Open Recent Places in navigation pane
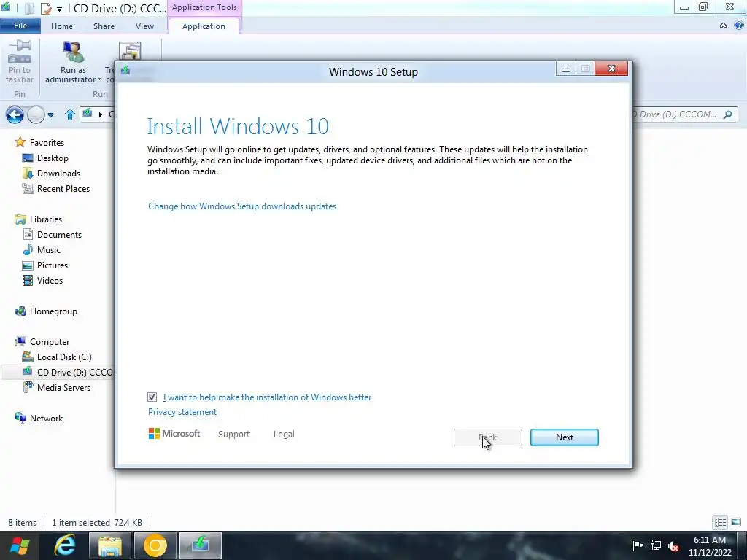Viewport: 747px width, 560px height. coord(63,189)
